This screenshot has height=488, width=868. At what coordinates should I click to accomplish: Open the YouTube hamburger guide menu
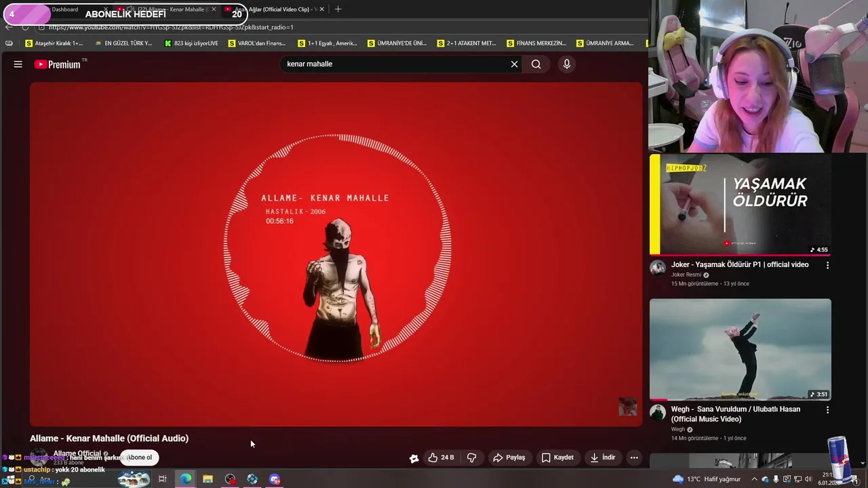(18, 64)
